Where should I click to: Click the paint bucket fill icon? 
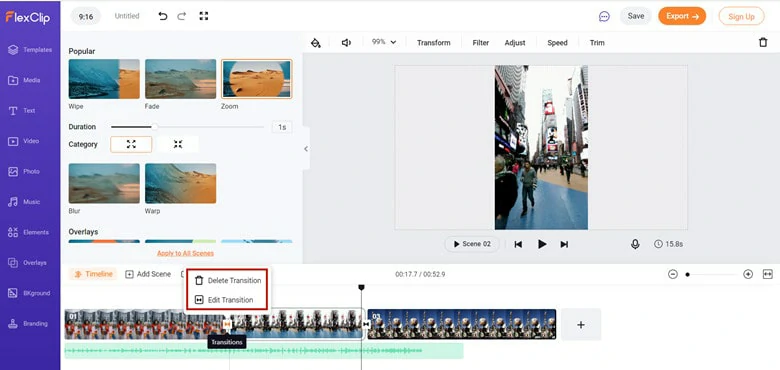315,43
